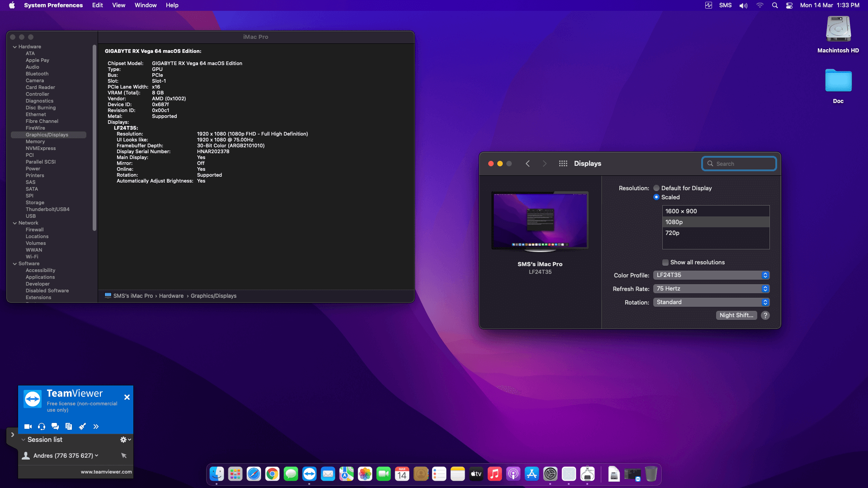Screen dimensions: 868x488
Task: Select Thunderbolt/USB4 in the sidebar
Action: [x=47, y=210]
